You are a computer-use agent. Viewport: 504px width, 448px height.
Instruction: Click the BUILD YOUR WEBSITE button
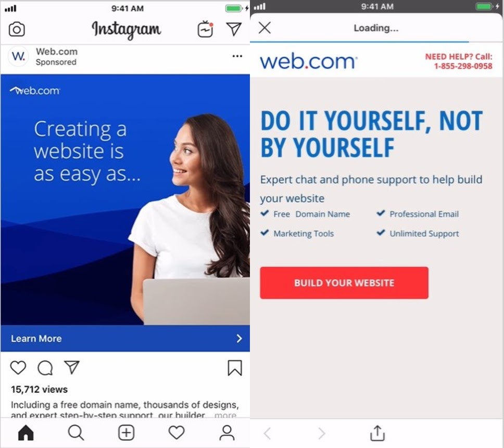click(344, 283)
